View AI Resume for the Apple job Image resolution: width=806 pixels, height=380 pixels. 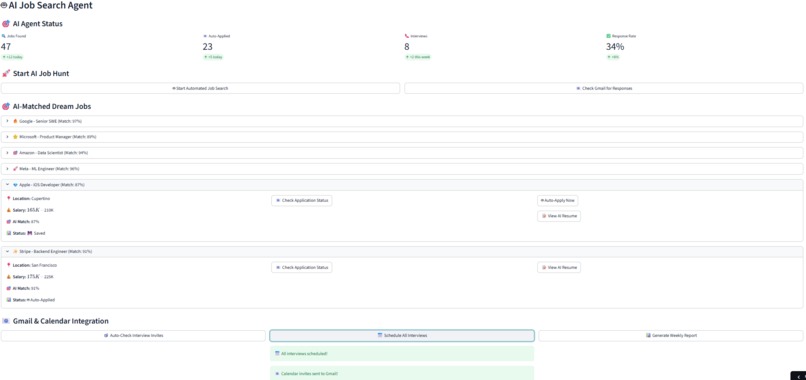559,216
